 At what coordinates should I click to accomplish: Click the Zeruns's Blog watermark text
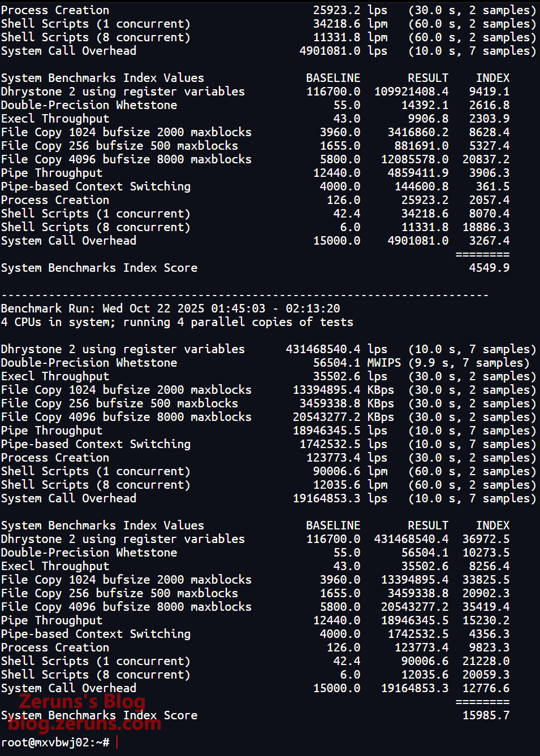click(82, 702)
